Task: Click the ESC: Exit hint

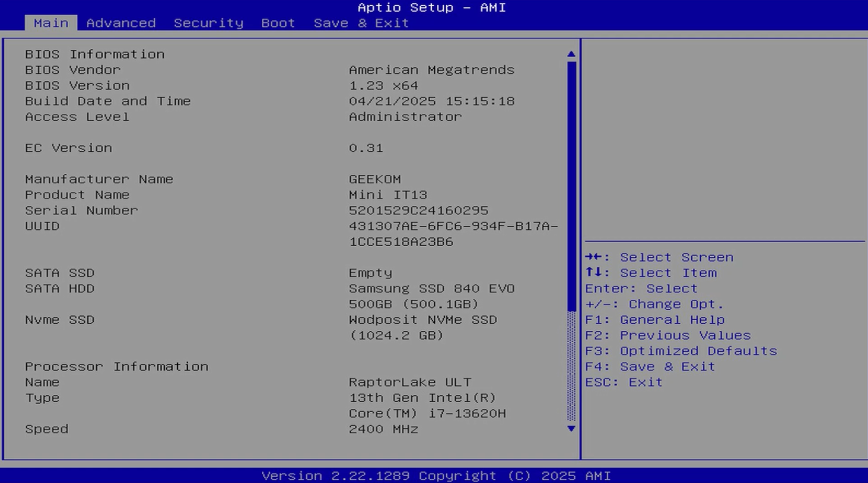Action: 623,382
